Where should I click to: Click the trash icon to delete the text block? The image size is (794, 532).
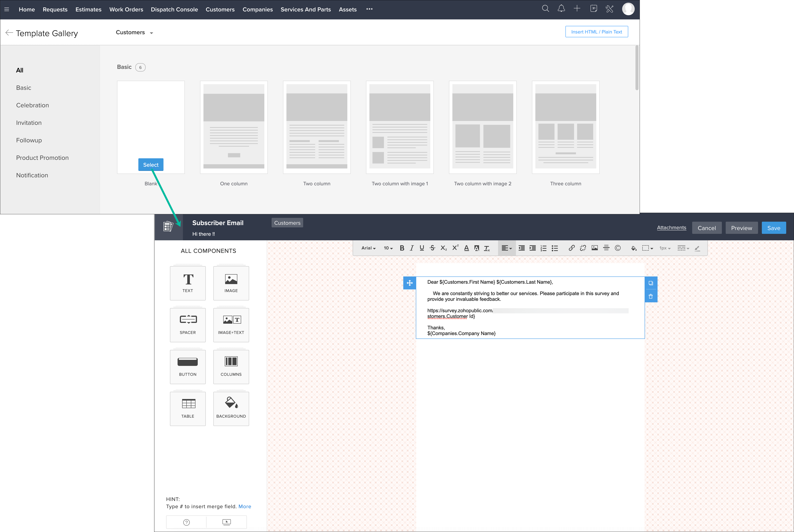[651, 296]
